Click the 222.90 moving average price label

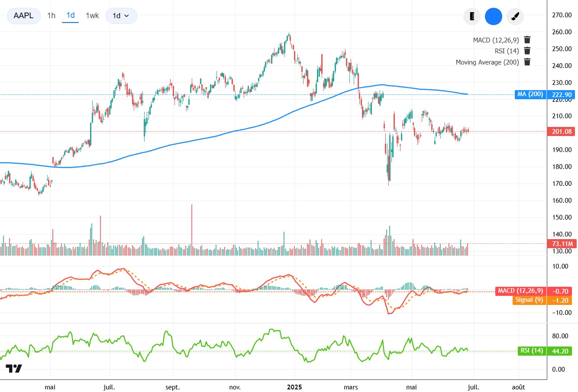point(562,94)
